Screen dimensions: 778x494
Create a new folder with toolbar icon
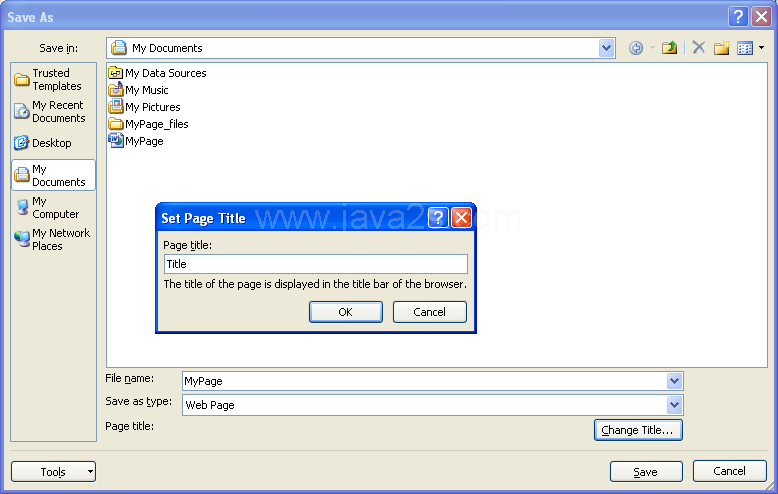721,48
